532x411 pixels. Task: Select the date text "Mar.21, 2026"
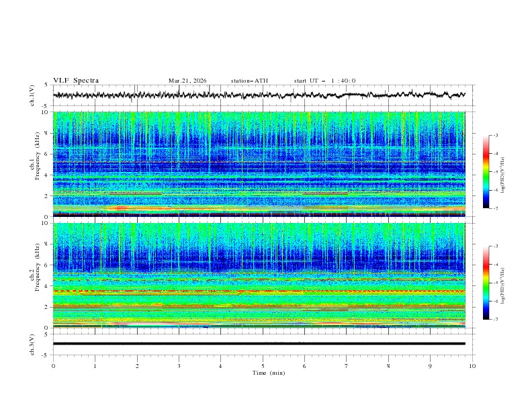[187, 81]
